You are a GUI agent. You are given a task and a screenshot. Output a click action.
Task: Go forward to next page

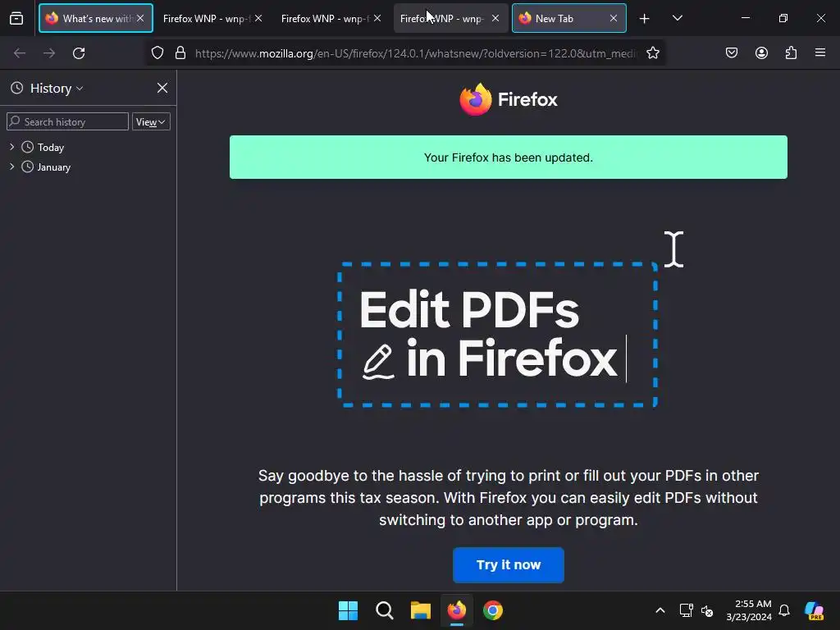49,53
